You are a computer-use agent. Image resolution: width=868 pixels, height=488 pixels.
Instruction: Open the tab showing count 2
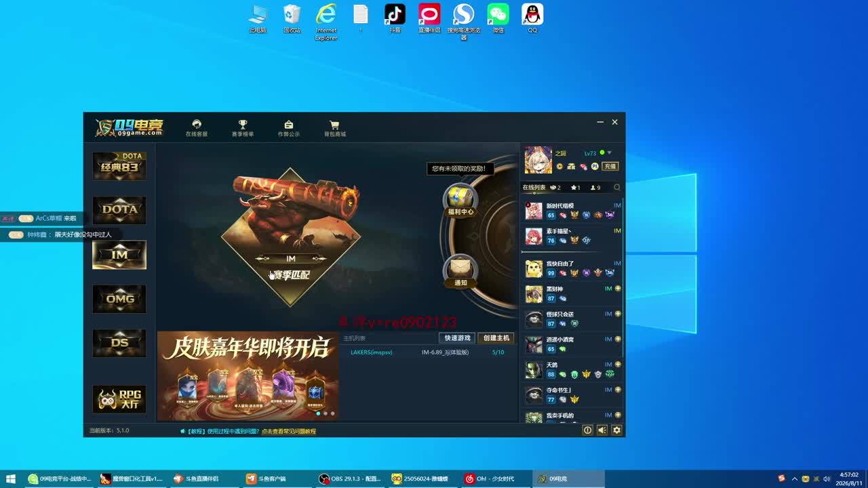pyautogui.click(x=555, y=188)
